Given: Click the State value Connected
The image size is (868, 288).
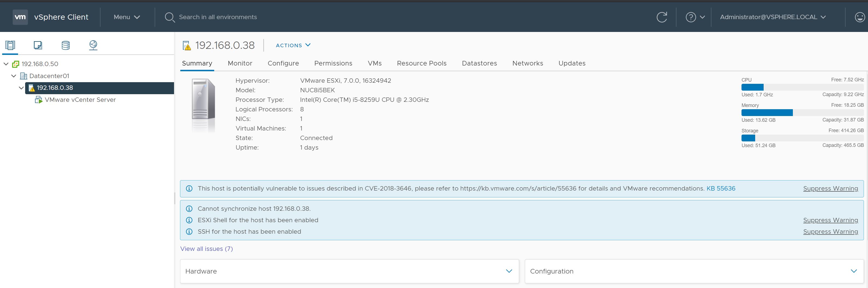Looking at the screenshot, I should point(316,138).
